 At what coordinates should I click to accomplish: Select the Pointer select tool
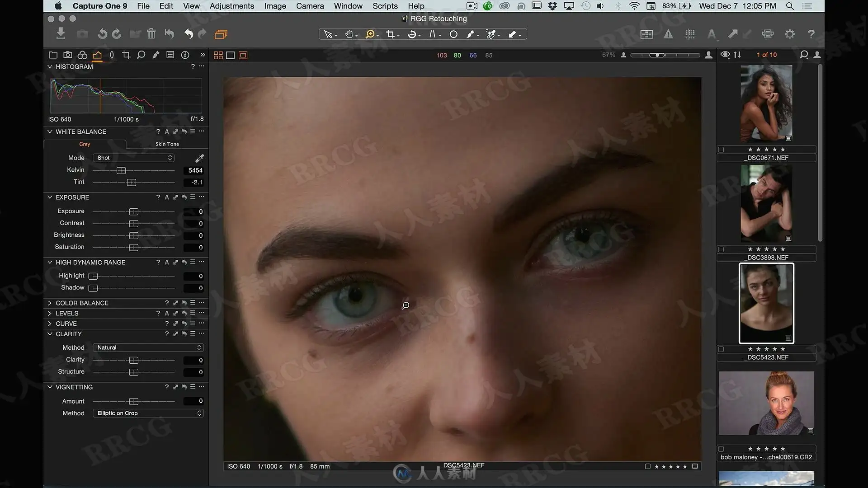pyautogui.click(x=329, y=34)
